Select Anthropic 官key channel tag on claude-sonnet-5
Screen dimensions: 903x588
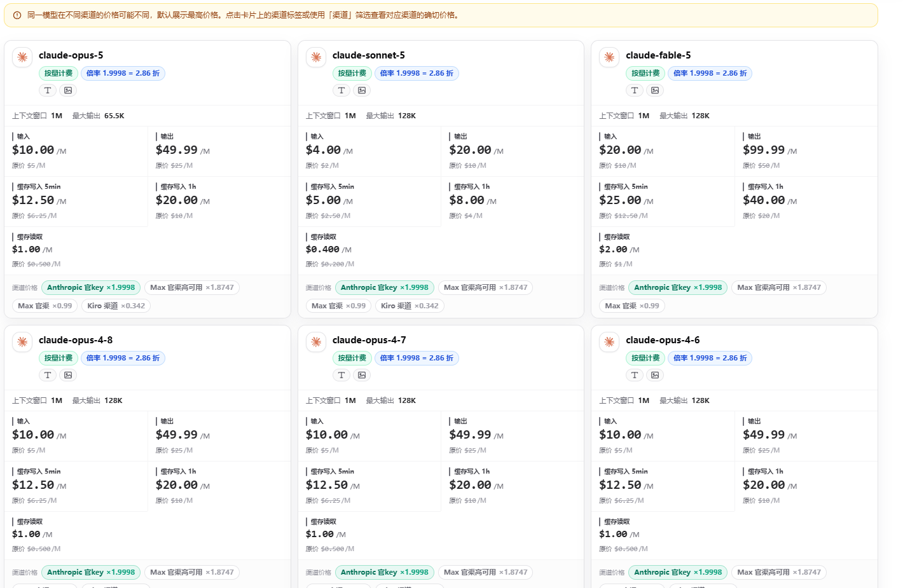(385, 287)
